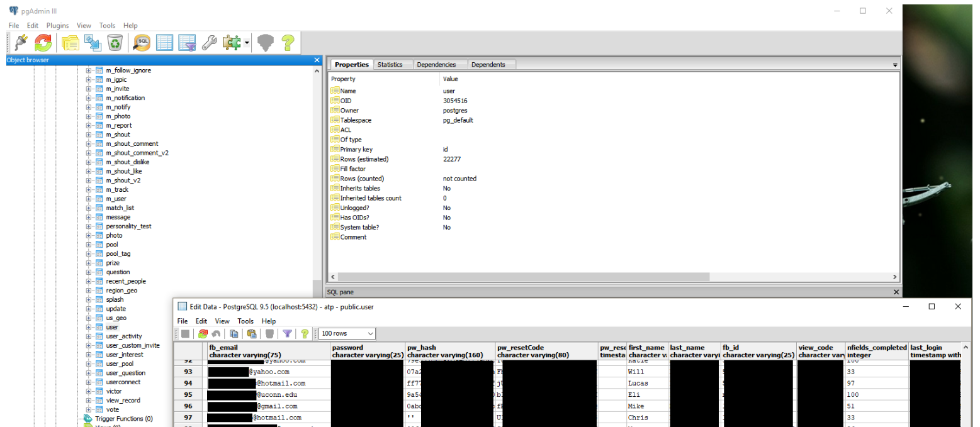Viewport: 980px width, 427px height.
Task: Open filtered data view with the funnel grid icon
Action: pyautogui.click(x=187, y=43)
